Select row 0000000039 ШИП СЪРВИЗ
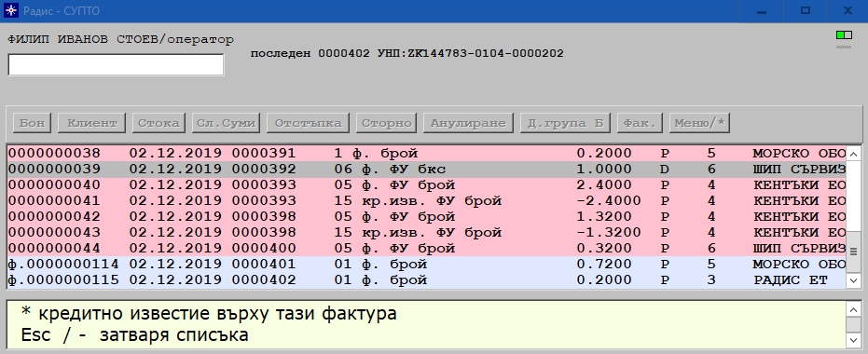The width and height of the screenshot is (868, 354). [427, 170]
